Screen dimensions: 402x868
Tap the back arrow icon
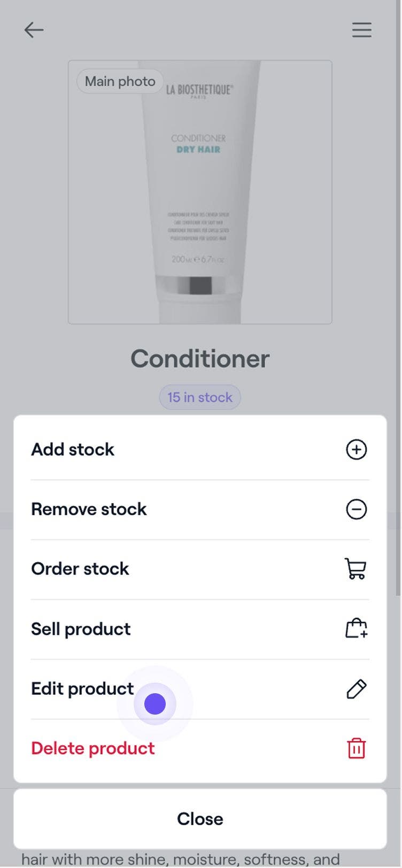[x=34, y=30]
